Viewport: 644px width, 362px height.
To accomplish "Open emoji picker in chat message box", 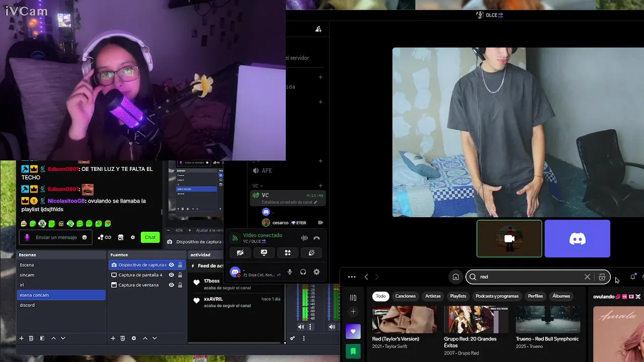I will coord(85,237).
